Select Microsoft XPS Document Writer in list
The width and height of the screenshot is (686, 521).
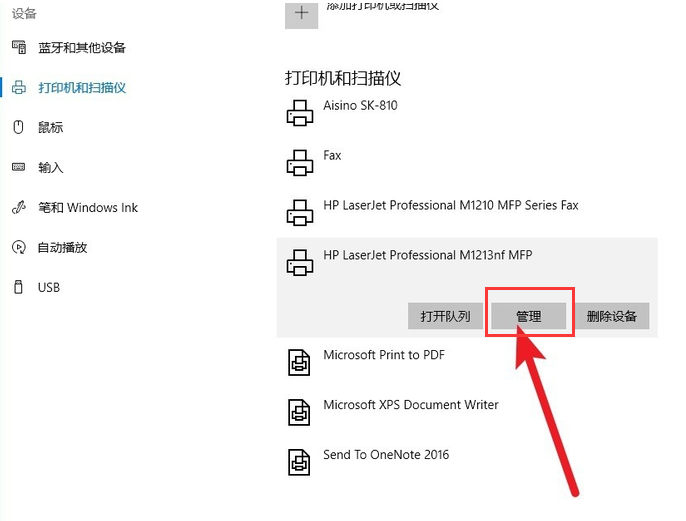(410, 405)
